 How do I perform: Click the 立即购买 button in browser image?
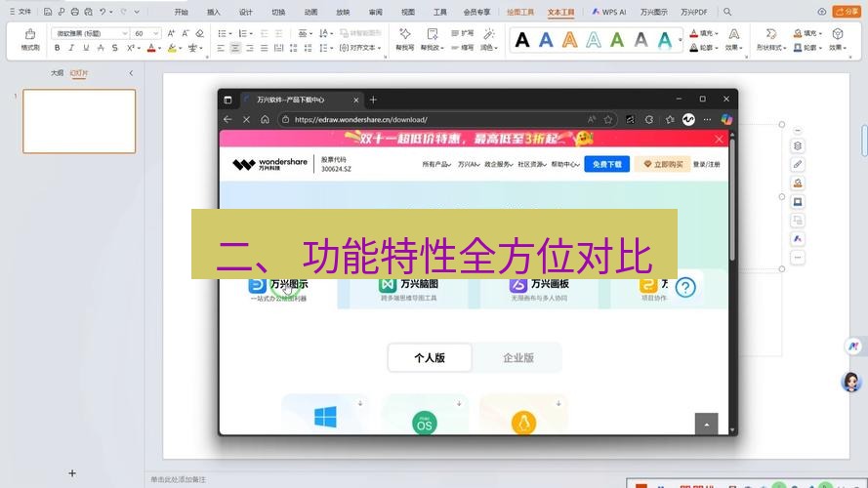(x=663, y=164)
